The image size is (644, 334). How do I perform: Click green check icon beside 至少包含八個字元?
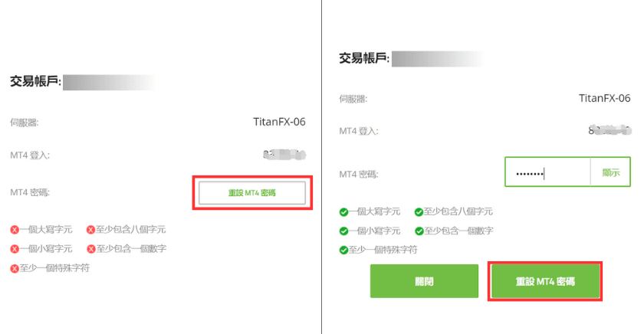pyautogui.click(x=419, y=212)
